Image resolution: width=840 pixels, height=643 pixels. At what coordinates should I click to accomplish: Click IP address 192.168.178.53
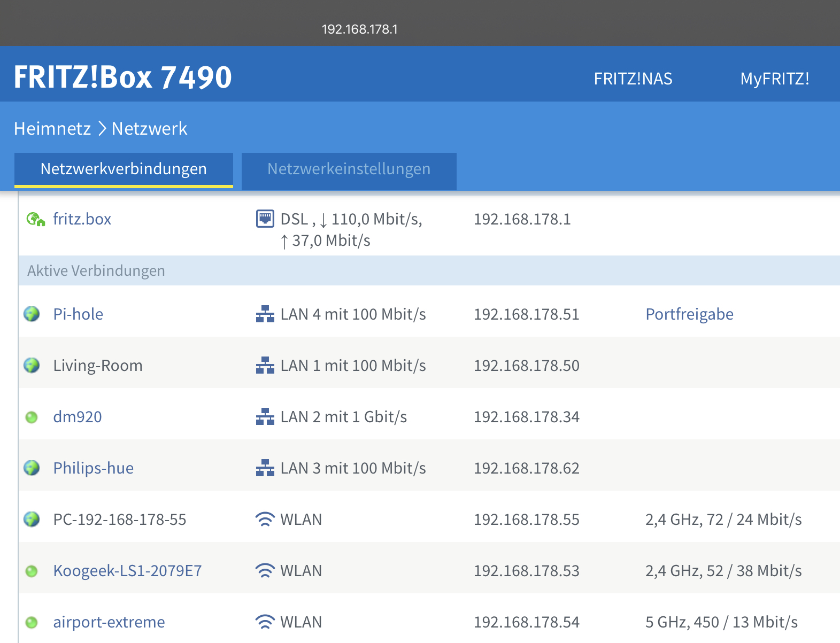(527, 571)
